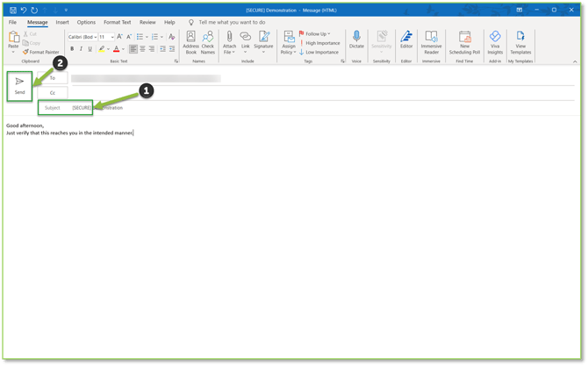Expand the Attach File dropdown

tap(229, 52)
